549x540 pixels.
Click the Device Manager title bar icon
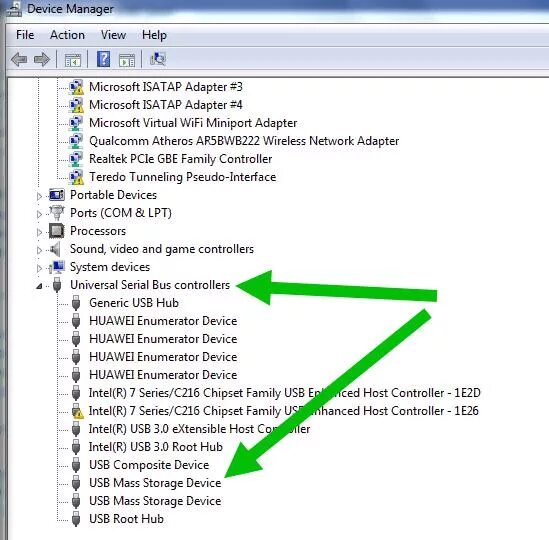14,9
